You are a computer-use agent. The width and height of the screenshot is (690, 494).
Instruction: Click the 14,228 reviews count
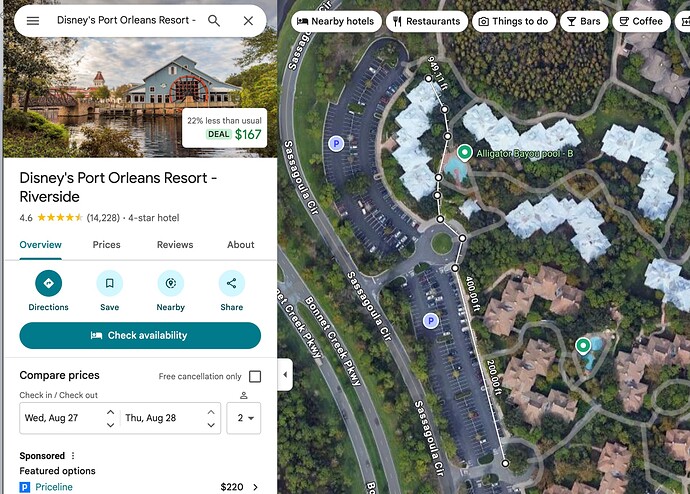[103, 218]
